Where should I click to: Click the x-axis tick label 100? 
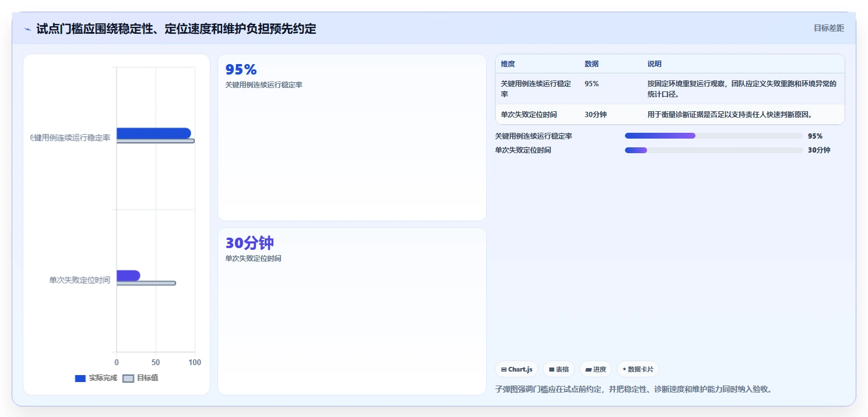pyautogui.click(x=195, y=362)
